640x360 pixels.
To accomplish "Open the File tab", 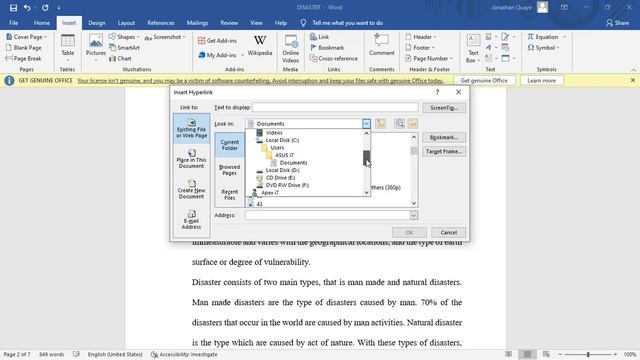I will click(13, 23).
